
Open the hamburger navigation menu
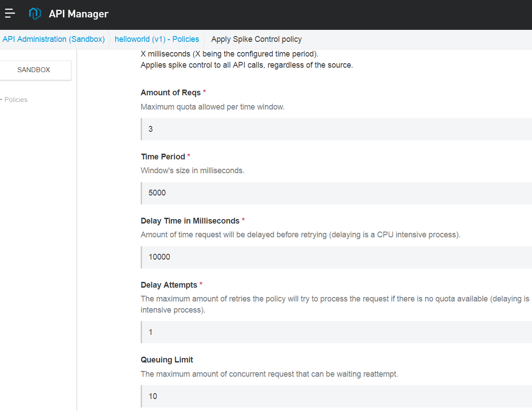[10, 14]
